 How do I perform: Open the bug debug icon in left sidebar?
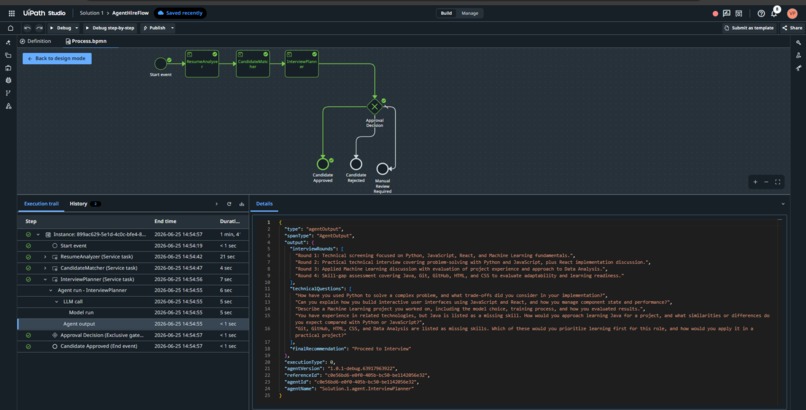coord(8,81)
